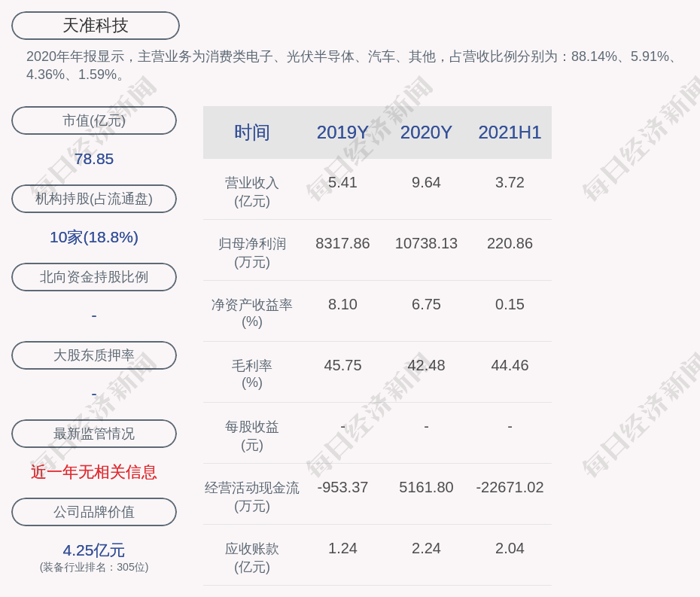The width and height of the screenshot is (700, 597).
Task: Click the market value 78.85
Action: [x=94, y=159]
